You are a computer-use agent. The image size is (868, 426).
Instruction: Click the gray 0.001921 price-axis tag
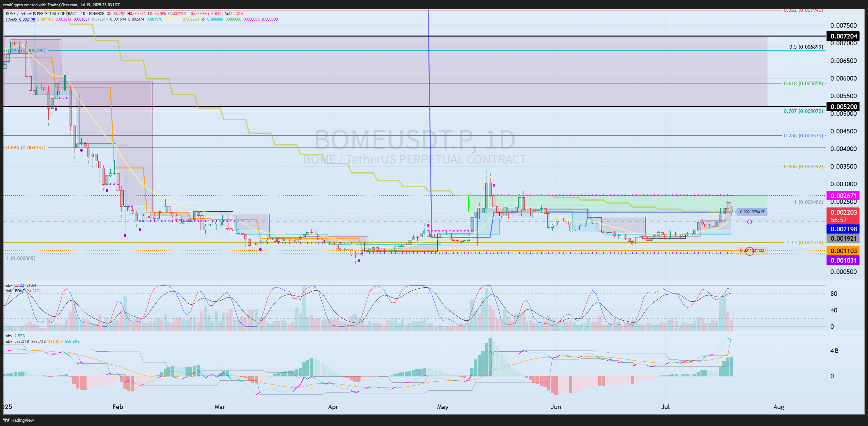(843, 238)
